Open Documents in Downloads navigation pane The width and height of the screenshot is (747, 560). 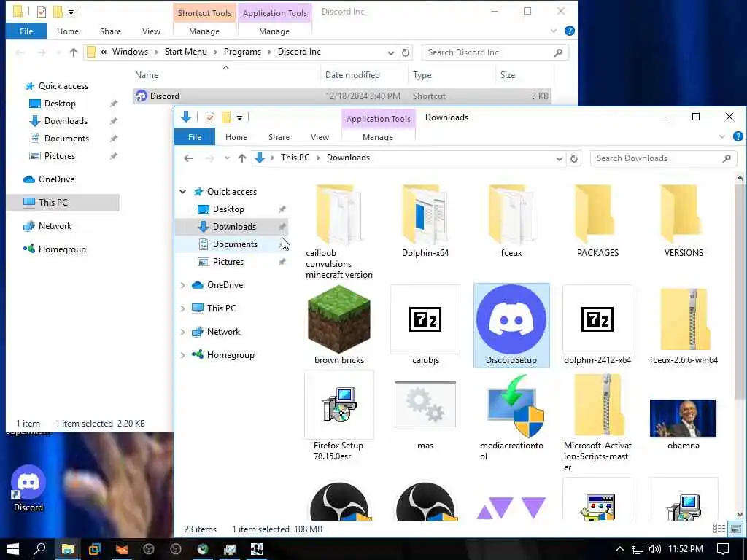235,244
